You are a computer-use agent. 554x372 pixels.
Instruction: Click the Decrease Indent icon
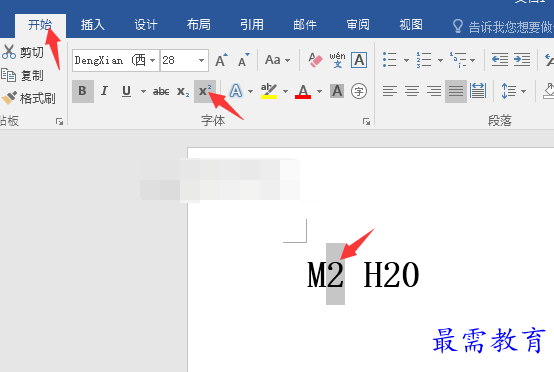point(500,60)
